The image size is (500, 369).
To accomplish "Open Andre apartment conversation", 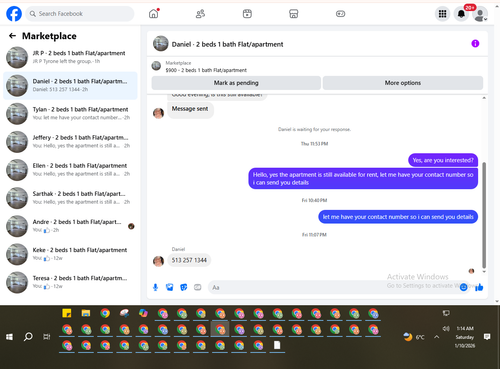I will pos(70,226).
